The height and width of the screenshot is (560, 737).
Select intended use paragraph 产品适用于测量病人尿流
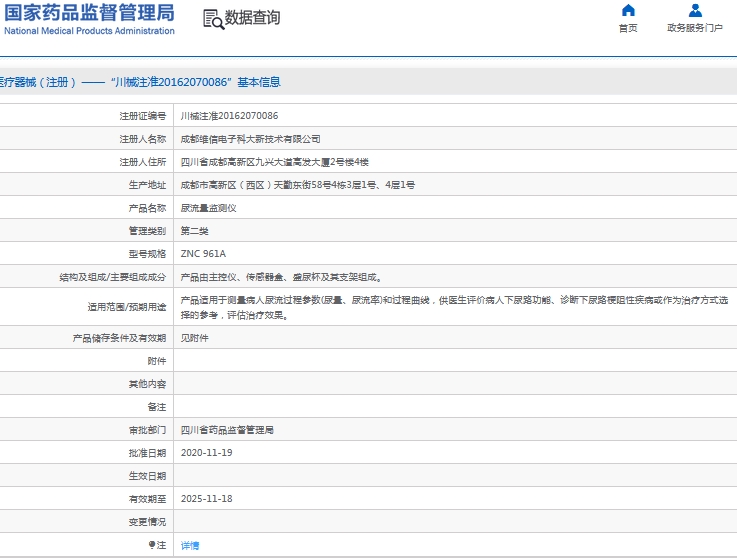pos(455,307)
